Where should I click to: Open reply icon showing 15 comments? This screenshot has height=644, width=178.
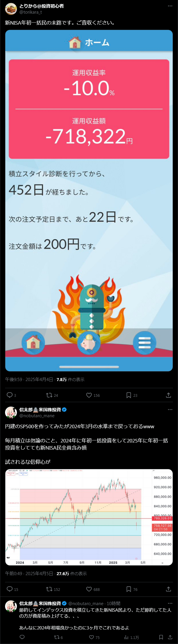pos(10,589)
